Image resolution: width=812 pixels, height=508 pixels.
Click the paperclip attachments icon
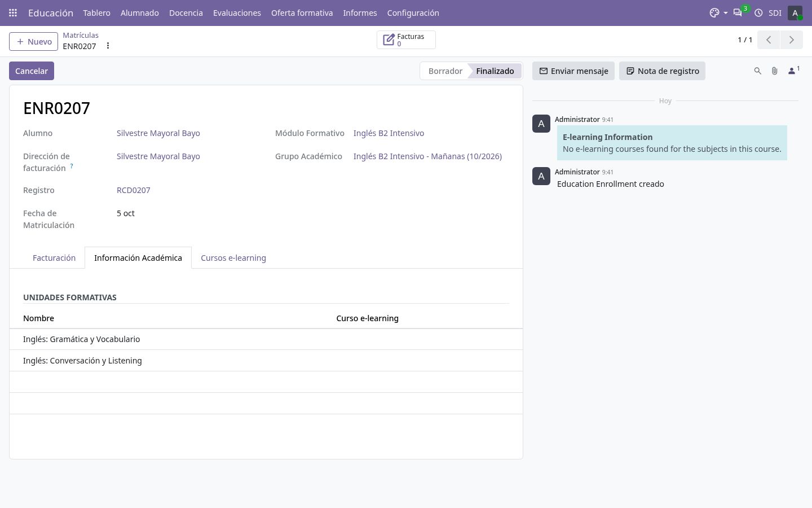(x=775, y=71)
